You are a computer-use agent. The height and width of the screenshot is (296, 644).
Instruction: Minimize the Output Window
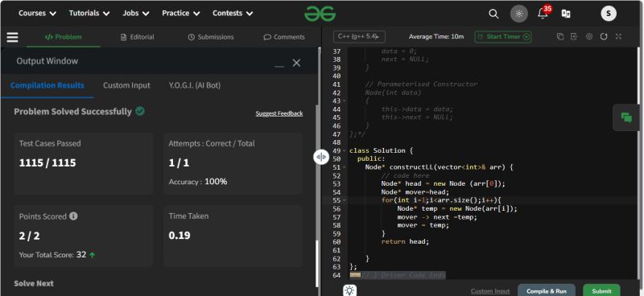coord(279,66)
